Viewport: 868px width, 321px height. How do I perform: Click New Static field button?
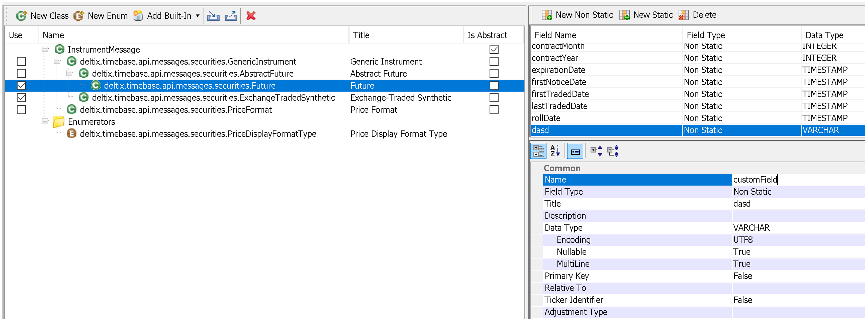pyautogui.click(x=646, y=15)
